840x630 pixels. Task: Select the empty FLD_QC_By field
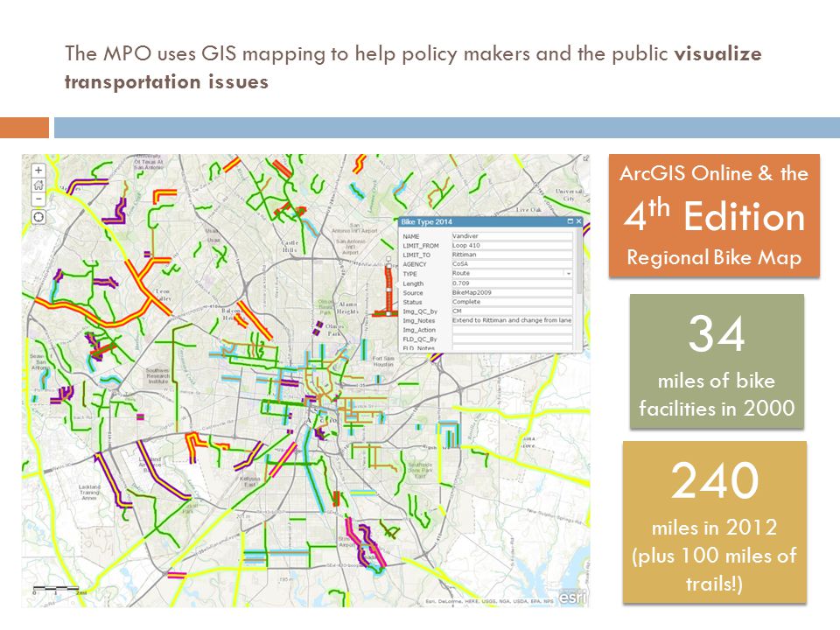tap(512, 339)
